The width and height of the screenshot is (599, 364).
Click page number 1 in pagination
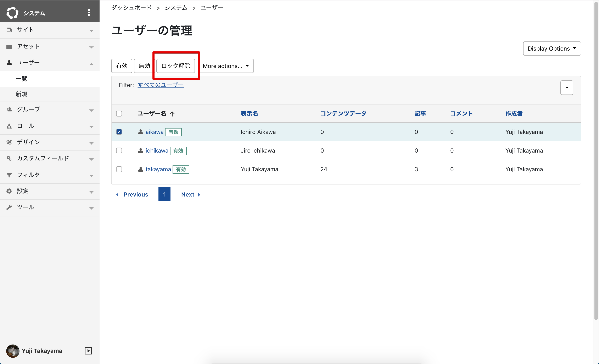click(x=164, y=194)
